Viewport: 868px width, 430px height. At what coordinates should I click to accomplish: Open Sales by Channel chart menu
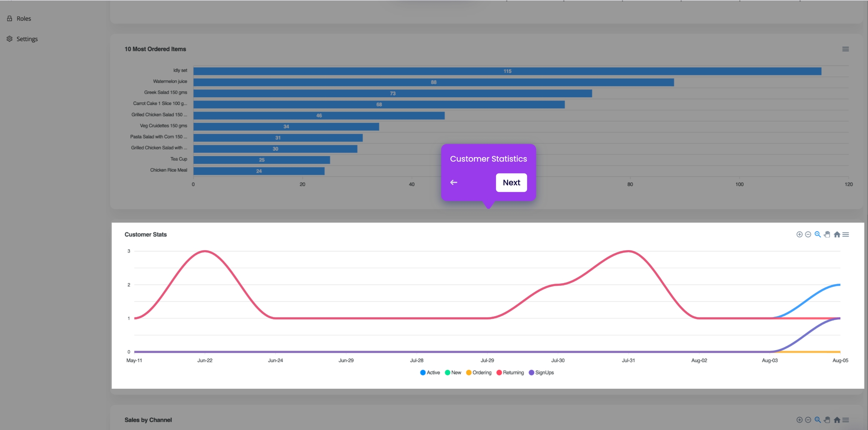[x=846, y=420]
